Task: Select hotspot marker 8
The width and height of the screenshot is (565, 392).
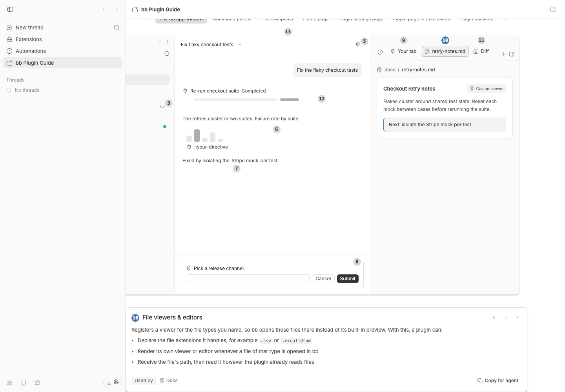Action: [x=357, y=262]
